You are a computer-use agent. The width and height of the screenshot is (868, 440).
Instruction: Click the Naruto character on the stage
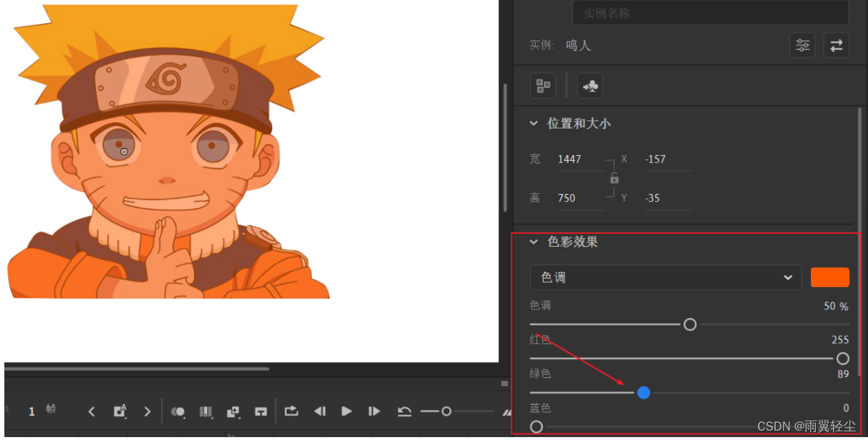(x=168, y=151)
